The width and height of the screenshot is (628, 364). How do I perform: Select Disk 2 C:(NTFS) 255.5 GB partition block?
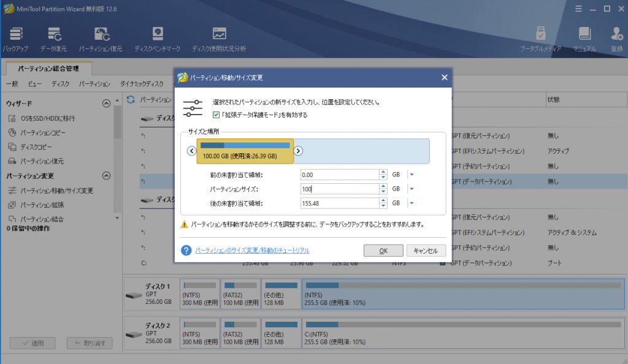[x=463, y=333]
